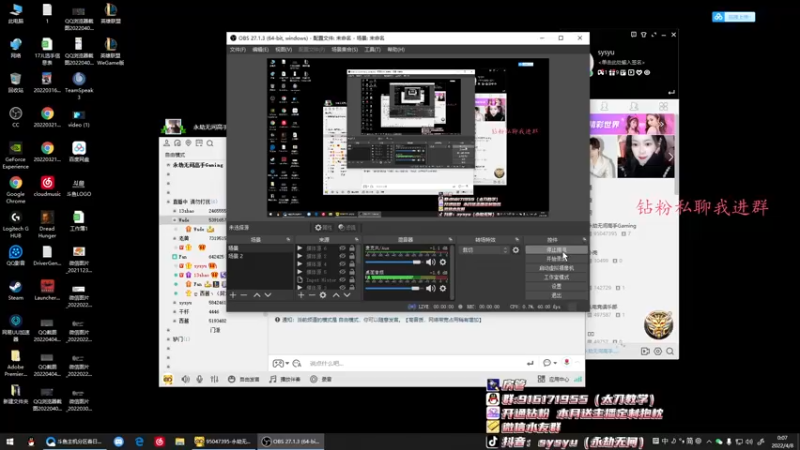
Task: Click the 停止推流 button in OBS controls
Action: tap(556, 250)
